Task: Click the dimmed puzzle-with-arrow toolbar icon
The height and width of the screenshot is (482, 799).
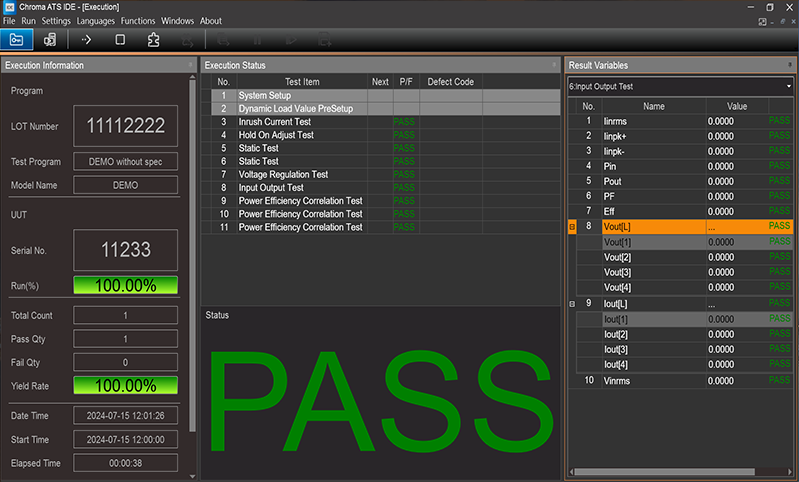Action: (x=188, y=40)
